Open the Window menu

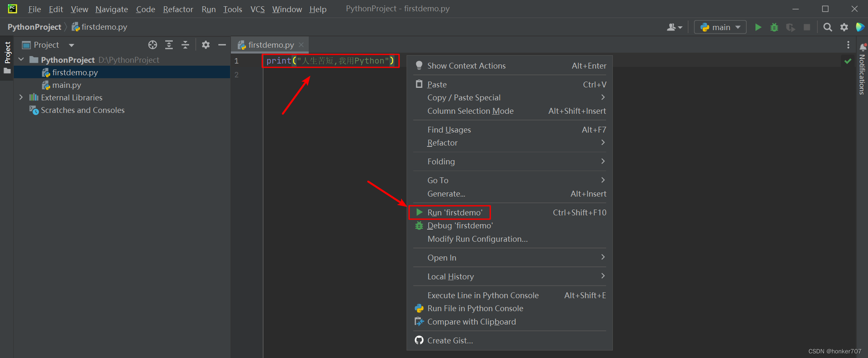tap(287, 9)
